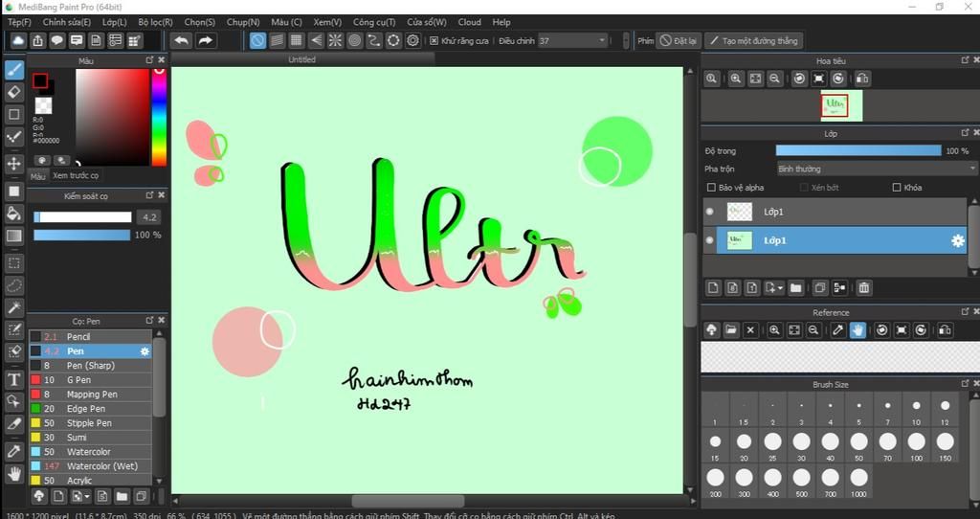Screen dimensions: 980x519
Task: Select the Brush tool in left toolbar
Action: [x=14, y=69]
